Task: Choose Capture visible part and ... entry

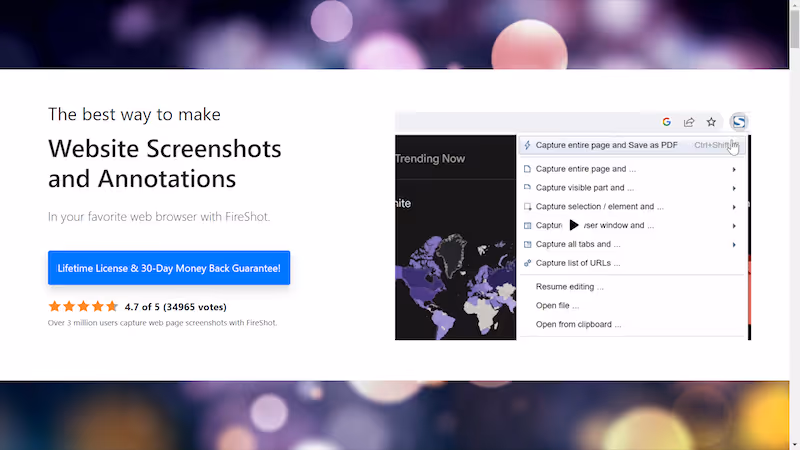Action: coord(631,188)
